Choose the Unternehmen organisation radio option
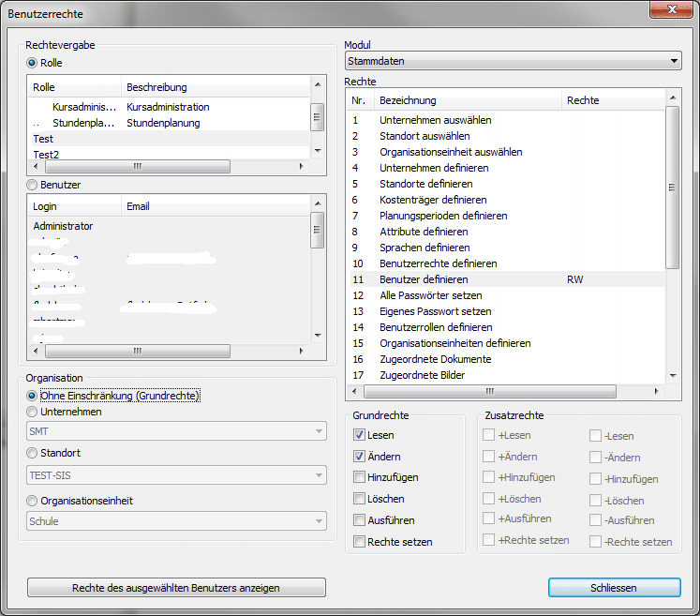The height and width of the screenshot is (616, 700). coord(33,412)
